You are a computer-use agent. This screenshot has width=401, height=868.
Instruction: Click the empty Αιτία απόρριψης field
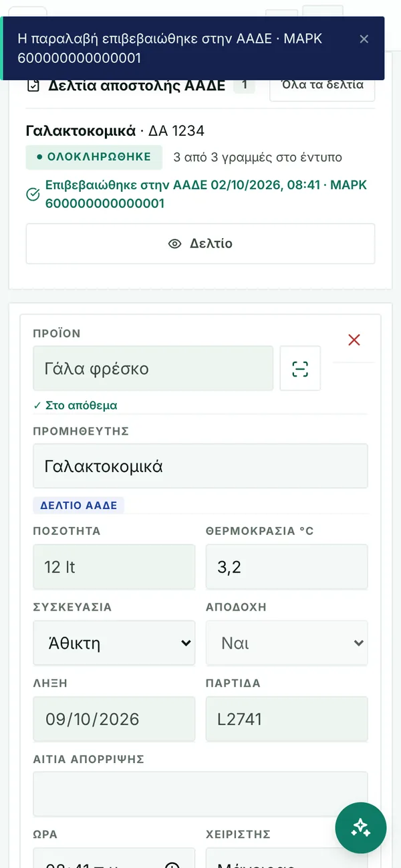pos(200,794)
